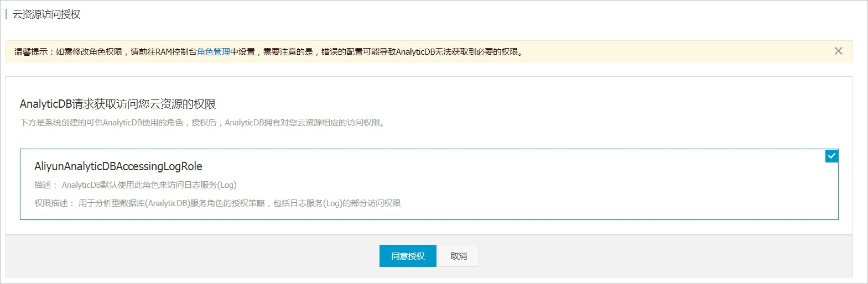
Task: Click the 同意授权 button
Action: click(x=408, y=256)
